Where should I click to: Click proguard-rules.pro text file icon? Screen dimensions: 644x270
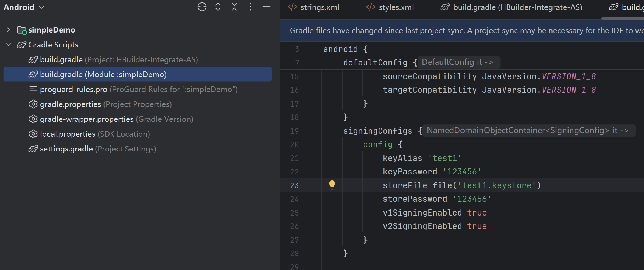(x=33, y=89)
